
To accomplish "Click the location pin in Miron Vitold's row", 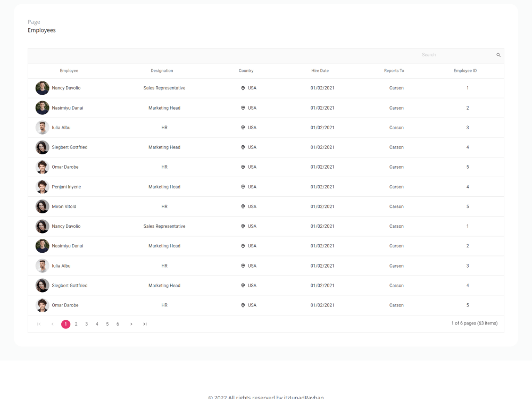I will (x=243, y=206).
